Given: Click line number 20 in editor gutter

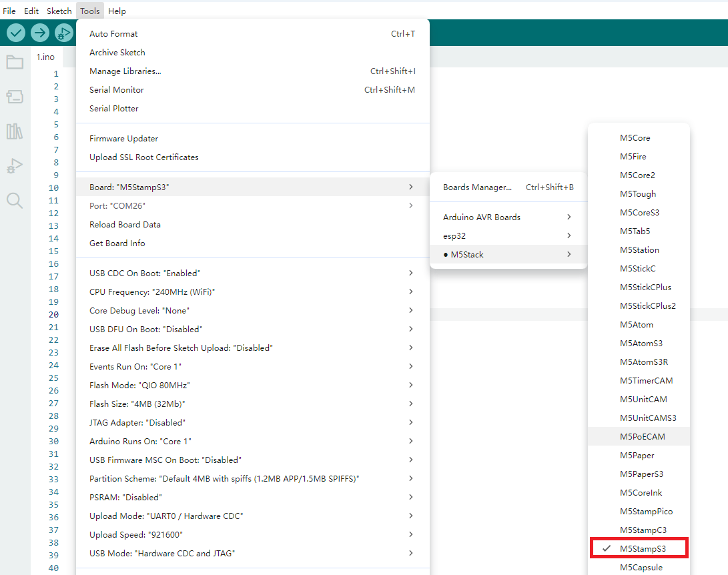Looking at the screenshot, I should coord(54,315).
